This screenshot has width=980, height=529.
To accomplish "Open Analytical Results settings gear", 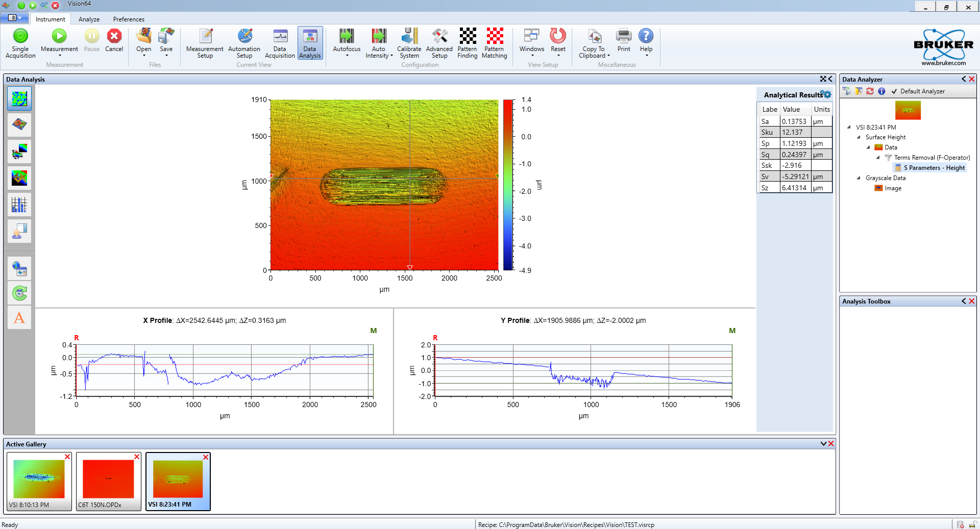I will tap(826, 94).
